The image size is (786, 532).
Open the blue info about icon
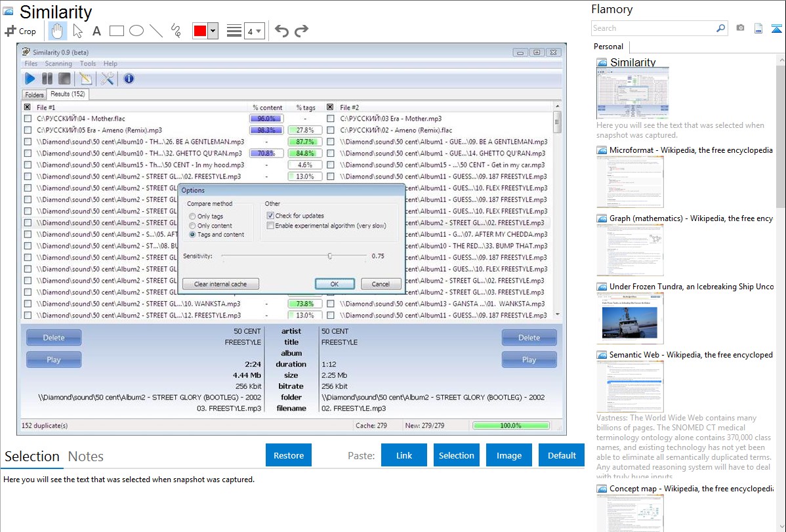tap(129, 78)
